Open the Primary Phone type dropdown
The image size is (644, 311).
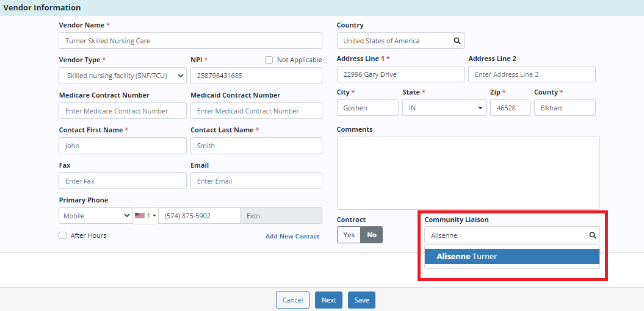(x=96, y=216)
